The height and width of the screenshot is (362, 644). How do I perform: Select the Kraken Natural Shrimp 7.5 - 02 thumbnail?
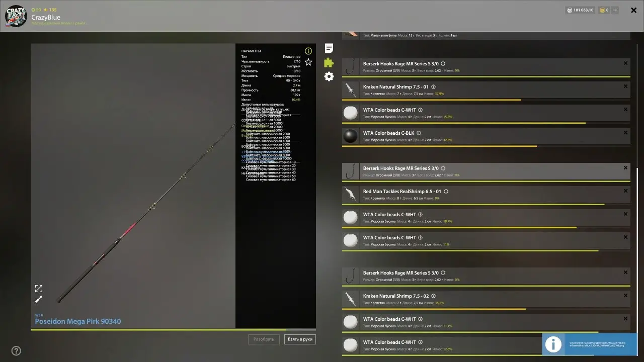pos(350,299)
